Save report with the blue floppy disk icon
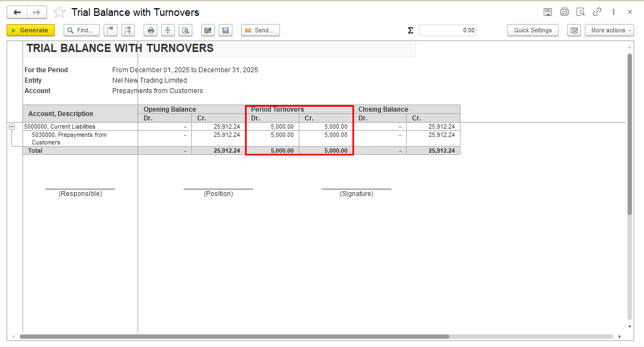Viewport: 644px width, 347px height. (225, 30)
